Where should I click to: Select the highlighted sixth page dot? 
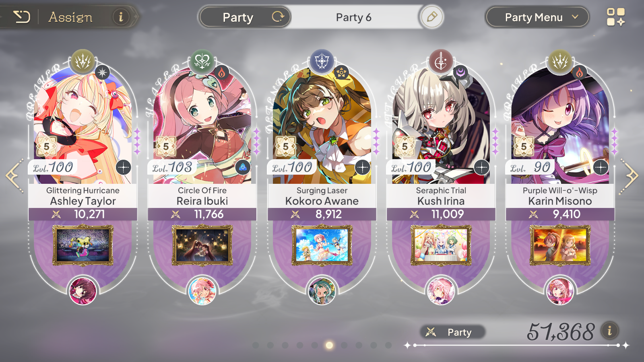click(x=329, y=345)
